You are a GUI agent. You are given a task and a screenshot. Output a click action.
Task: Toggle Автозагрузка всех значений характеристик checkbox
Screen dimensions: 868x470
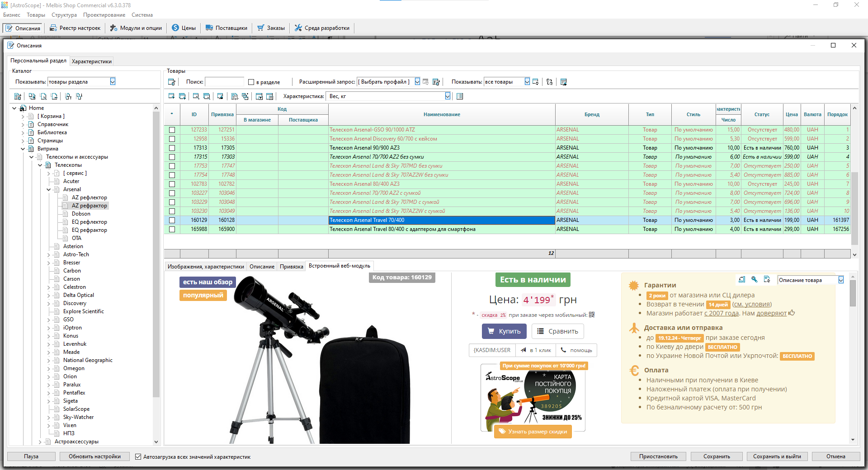point(138,456)
